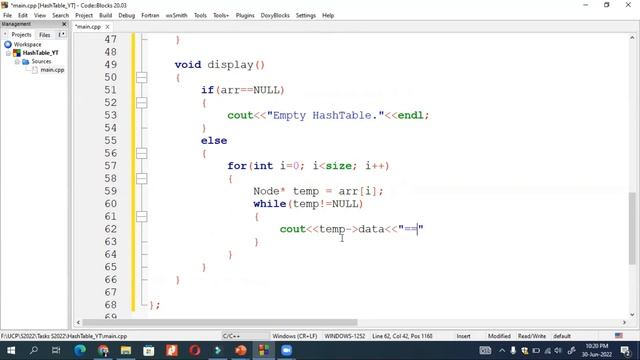The height and width of the screenshot is (360, 640).
Task: Click the editor scroll down arrow
Action: point(632,315)
